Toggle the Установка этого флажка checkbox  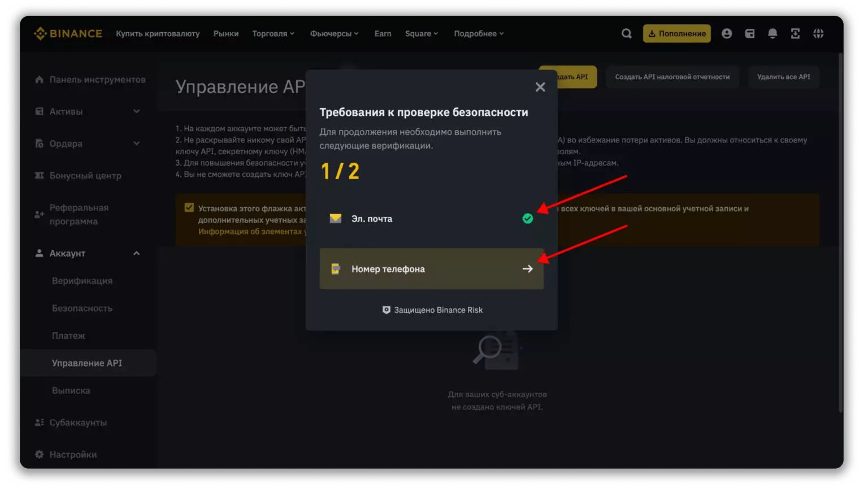click(189, 207)
